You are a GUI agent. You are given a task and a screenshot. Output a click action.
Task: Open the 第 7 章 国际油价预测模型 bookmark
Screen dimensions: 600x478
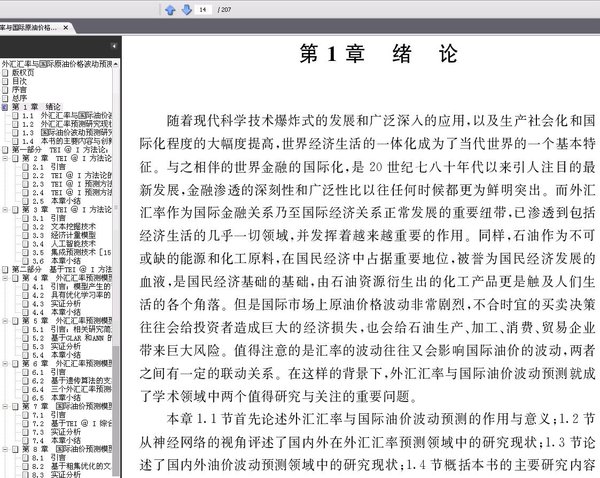(x=67, y=406)
